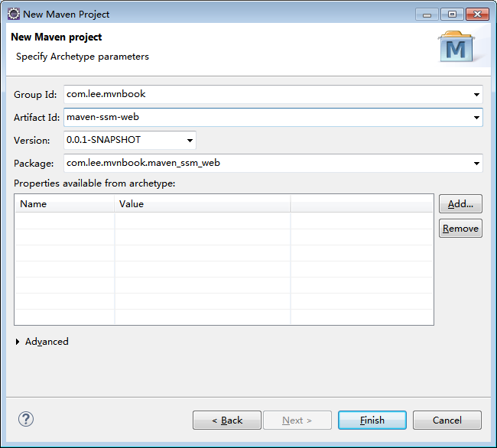Go back with the Back button
The height and width of the screenshot is (448, 497).
227,420
